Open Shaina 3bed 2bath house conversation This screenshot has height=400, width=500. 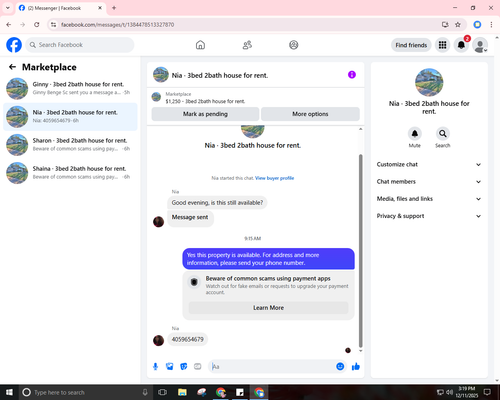point(70,173)
